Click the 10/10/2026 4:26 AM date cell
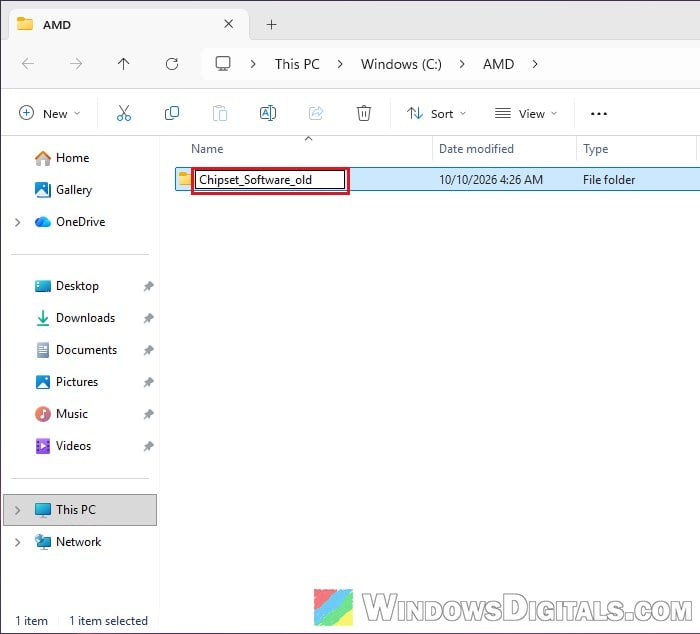 point(491,180)
